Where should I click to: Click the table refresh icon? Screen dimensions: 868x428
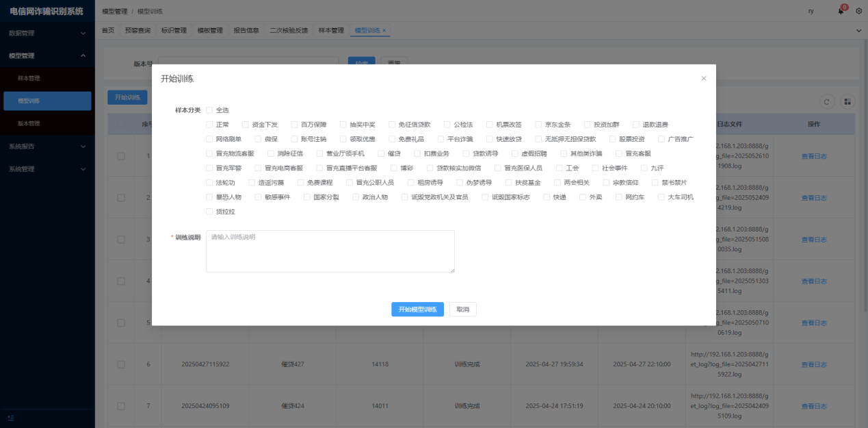click(x=828, y=101)
